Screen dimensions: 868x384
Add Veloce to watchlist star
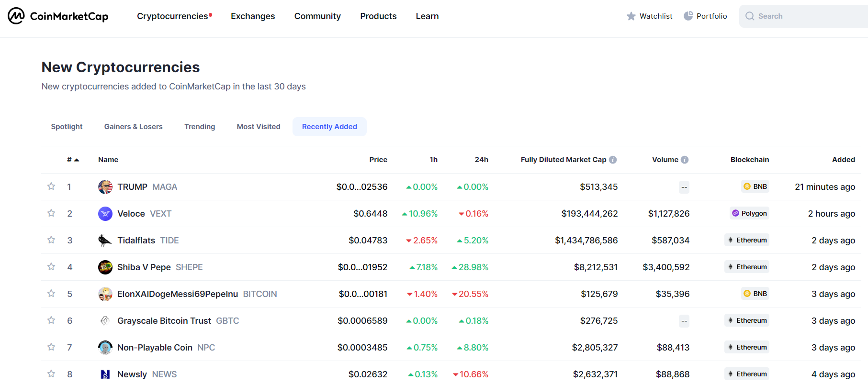pos(51,213)
